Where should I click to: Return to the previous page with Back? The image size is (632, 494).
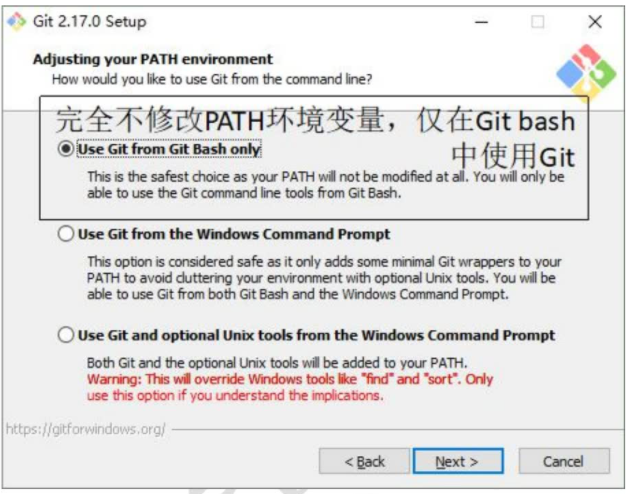pyautogui.click(x=364, y=461)
